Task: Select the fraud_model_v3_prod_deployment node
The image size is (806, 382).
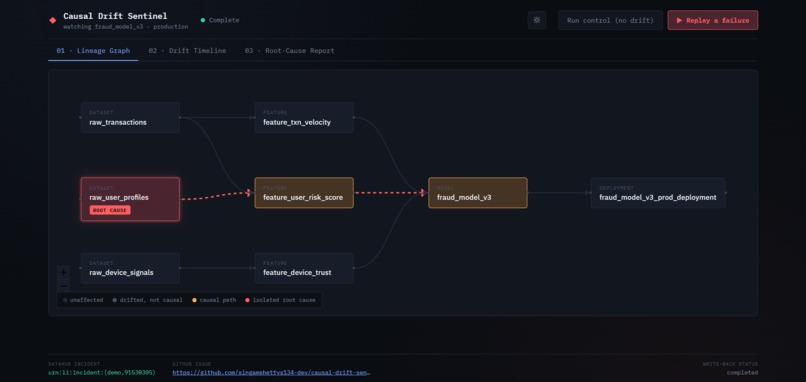Action: [x=658, y=193]
